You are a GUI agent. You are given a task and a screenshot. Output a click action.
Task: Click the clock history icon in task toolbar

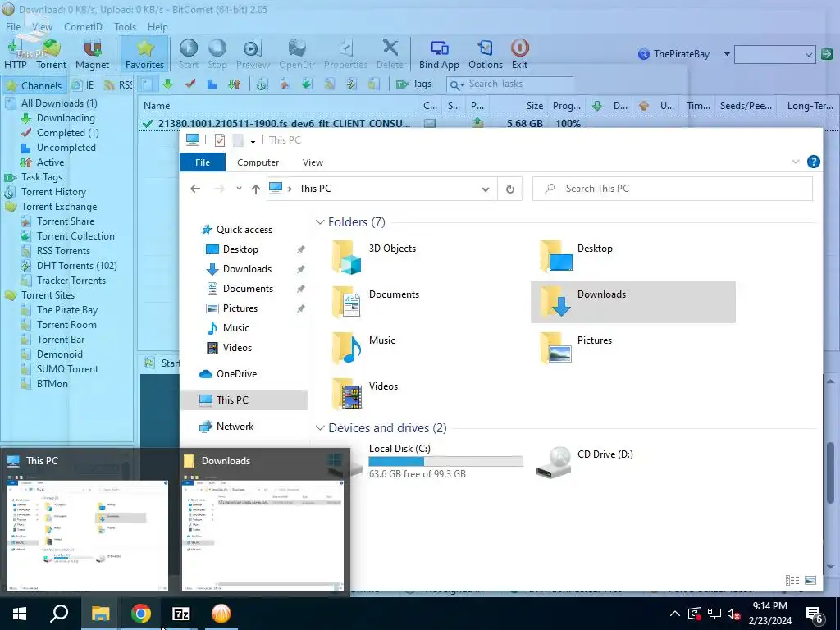click(262, 84)
